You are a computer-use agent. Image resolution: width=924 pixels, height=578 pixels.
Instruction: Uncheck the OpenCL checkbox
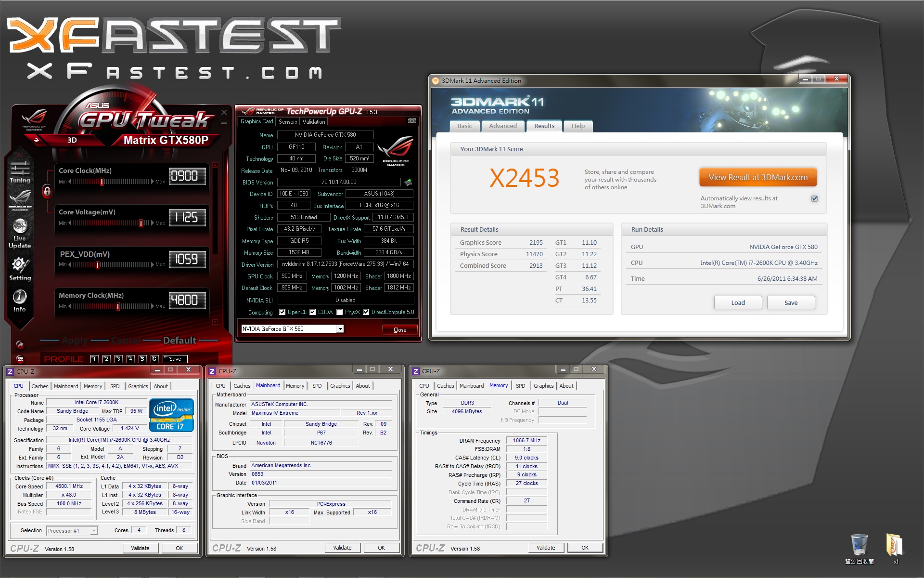pyautogui.click(x=282, y=312)
